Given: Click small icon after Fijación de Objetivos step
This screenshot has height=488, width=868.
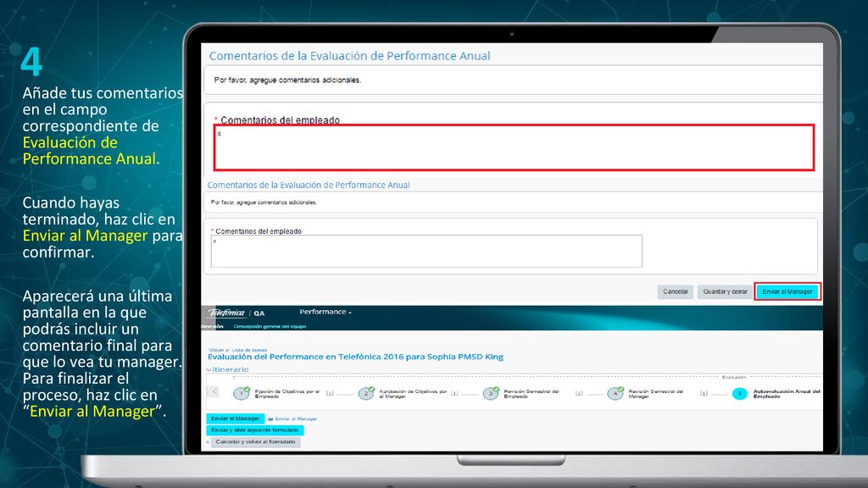Looking at the screenshot, I should coord(330,393).
